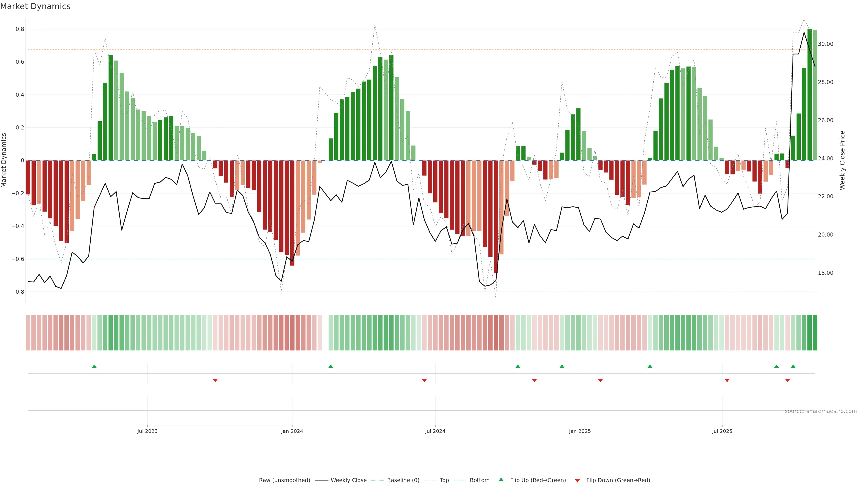
Task: Click the rightmost green Flip Up triangle marker
Action: tap(793, 366)
